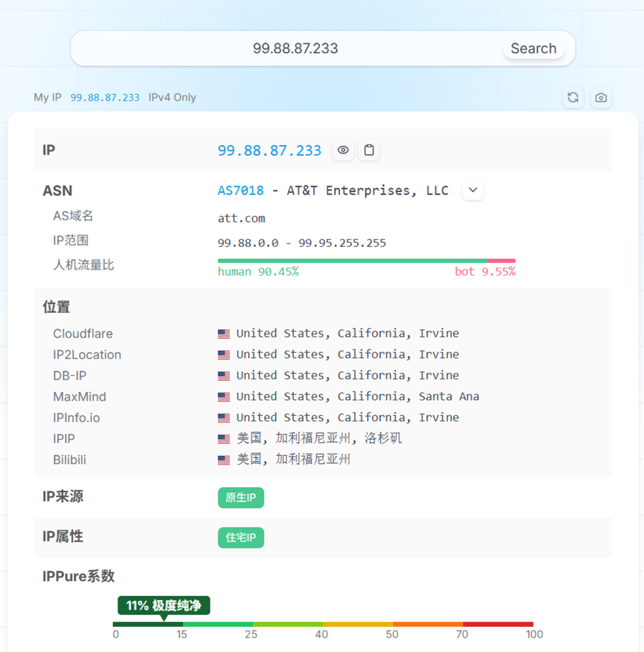Viewport: 644px width, 652px height.
Task: Toggle IP visibility with the eye icon
Action: [x=343, y=150]
